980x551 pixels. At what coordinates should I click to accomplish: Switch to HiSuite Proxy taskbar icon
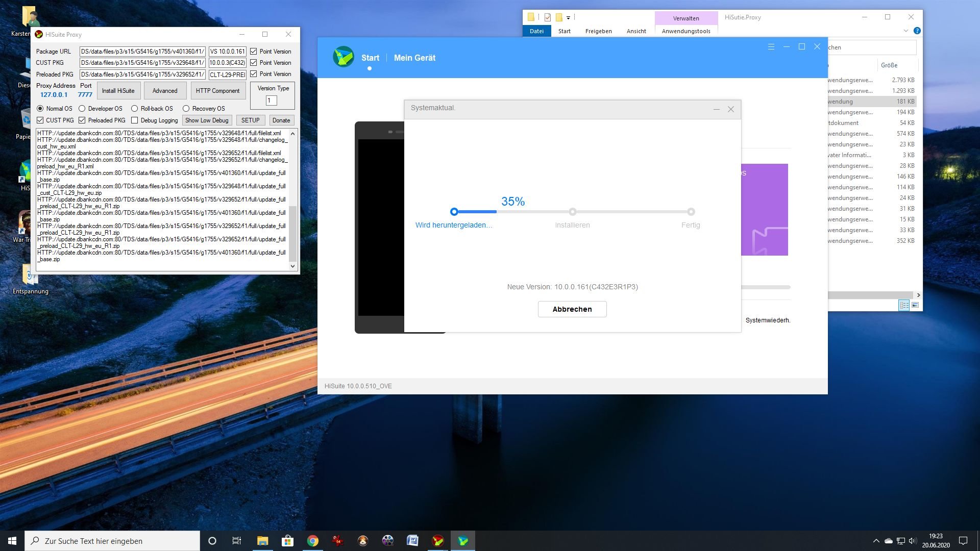coord(437,541)
